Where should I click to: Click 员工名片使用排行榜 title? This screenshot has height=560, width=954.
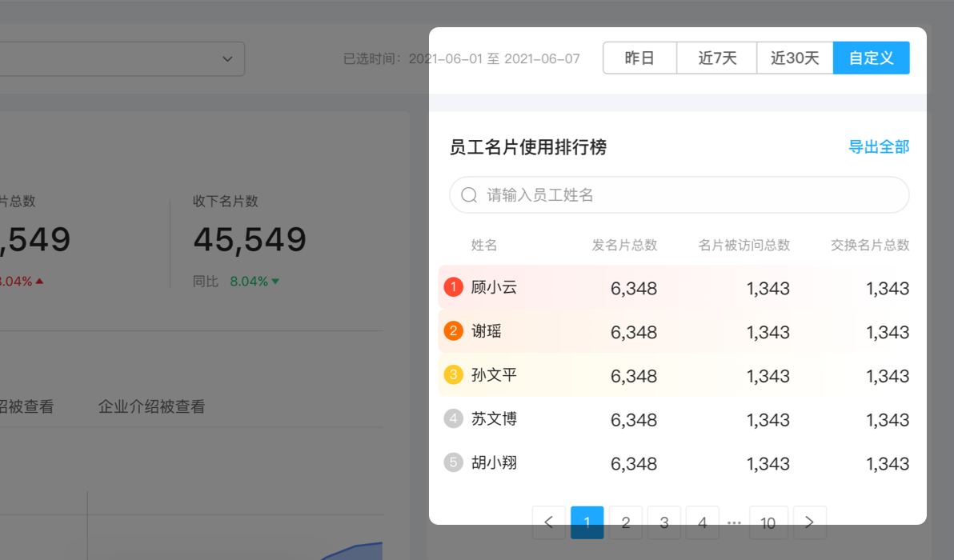(528, 147)
